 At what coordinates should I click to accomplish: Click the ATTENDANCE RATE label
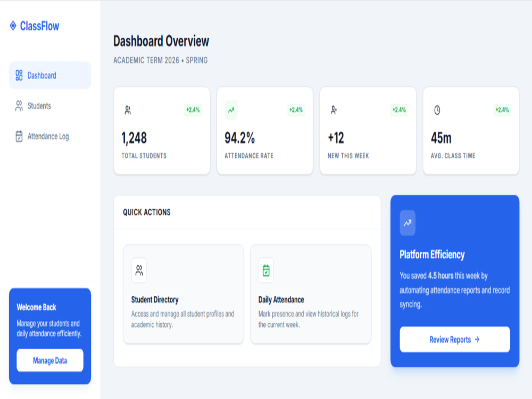point(249,156)
